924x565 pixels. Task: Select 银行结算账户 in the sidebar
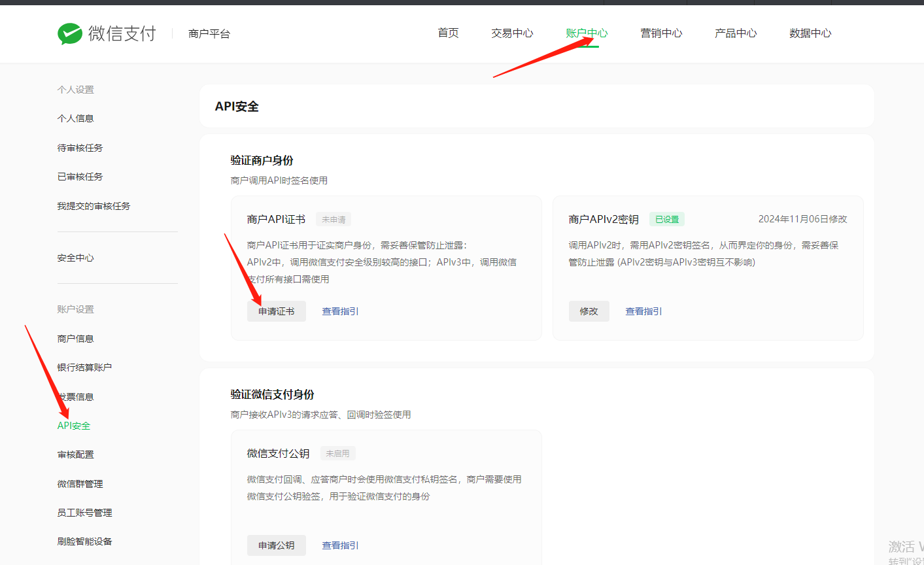tap(84, 368)
